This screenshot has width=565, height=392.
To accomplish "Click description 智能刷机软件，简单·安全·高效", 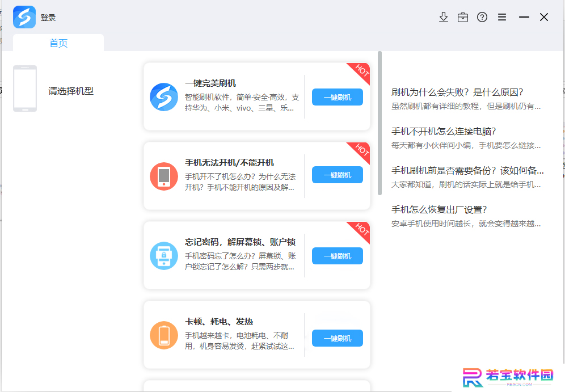I will [242, 103].
